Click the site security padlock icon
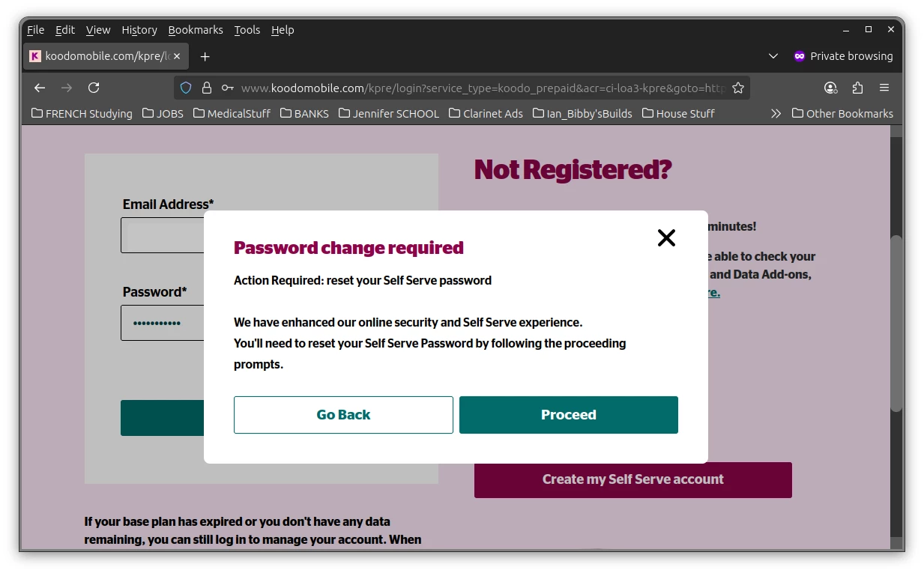Image resolution: width=924 pixels, height=573 pixels. point(207,88)
